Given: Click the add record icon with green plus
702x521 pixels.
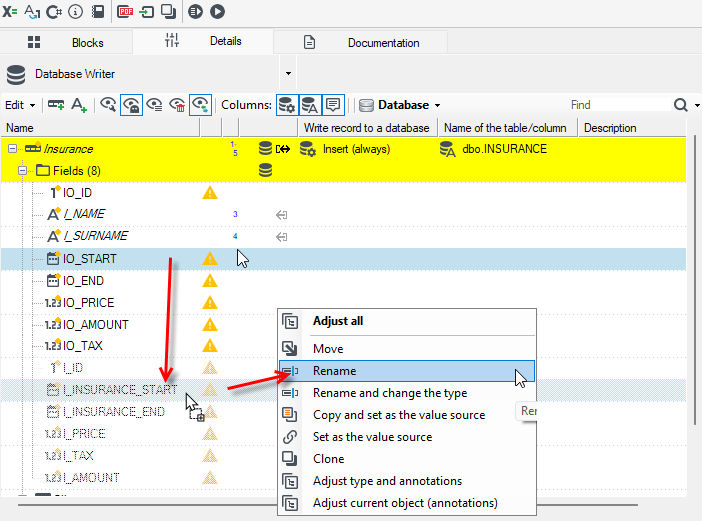Looking at the screenshot, I should pyautogui.click(x=56, y=105).
